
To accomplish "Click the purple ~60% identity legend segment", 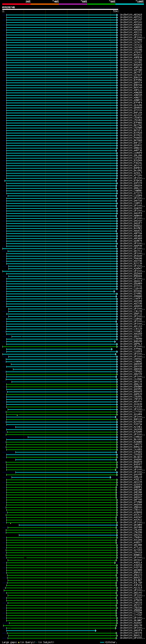I will point(73,4).
